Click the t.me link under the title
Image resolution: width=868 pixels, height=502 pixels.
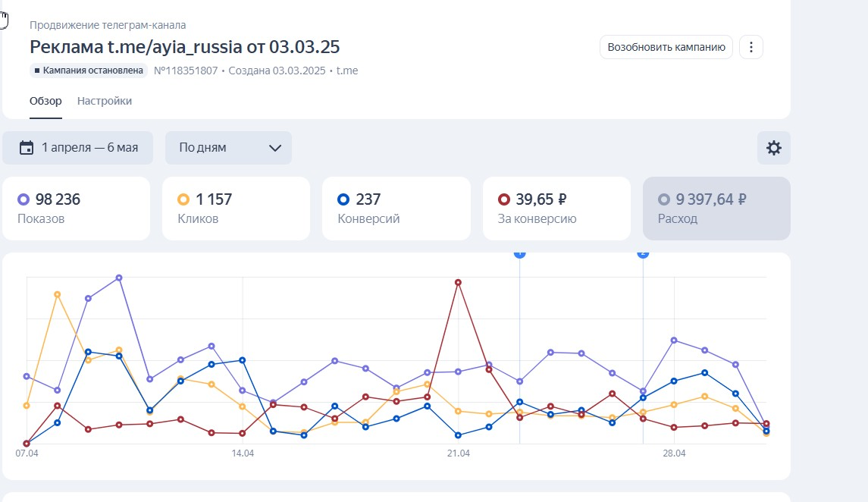(347, 71)
